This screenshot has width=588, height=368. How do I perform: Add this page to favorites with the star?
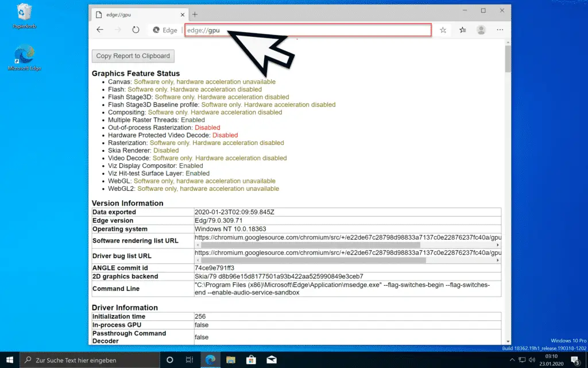[x=443, y=30]
